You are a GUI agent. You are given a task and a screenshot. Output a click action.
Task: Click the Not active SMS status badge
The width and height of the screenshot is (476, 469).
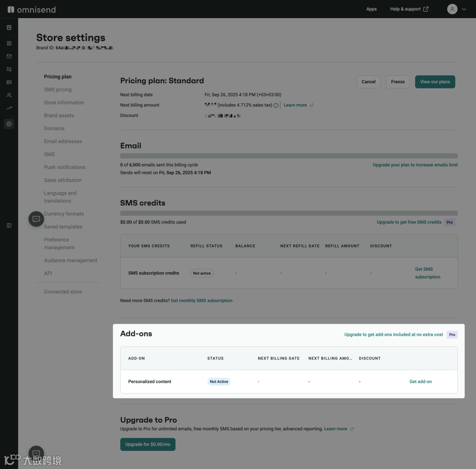click(202, 273)
